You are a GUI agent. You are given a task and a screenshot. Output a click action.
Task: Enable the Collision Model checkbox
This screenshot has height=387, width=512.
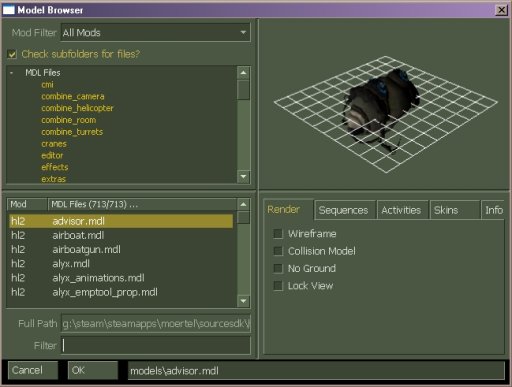pyautogui.click(x=278, y=251)
